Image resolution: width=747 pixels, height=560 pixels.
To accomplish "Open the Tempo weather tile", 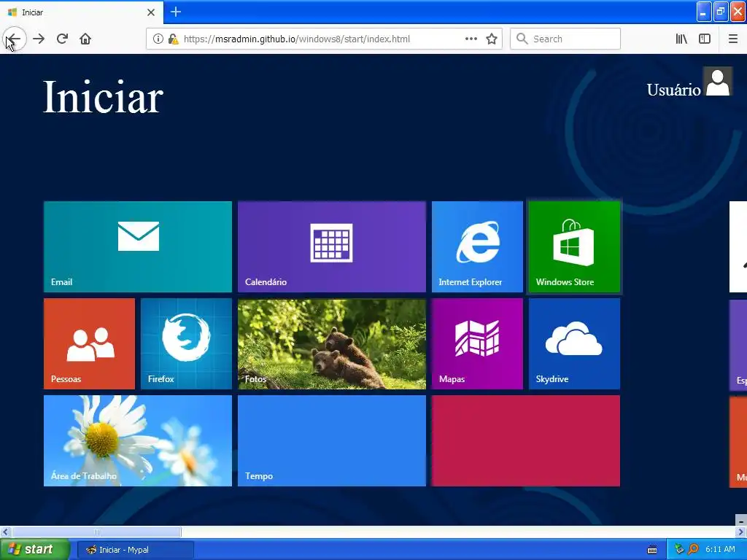I will (x=332, y=441).
